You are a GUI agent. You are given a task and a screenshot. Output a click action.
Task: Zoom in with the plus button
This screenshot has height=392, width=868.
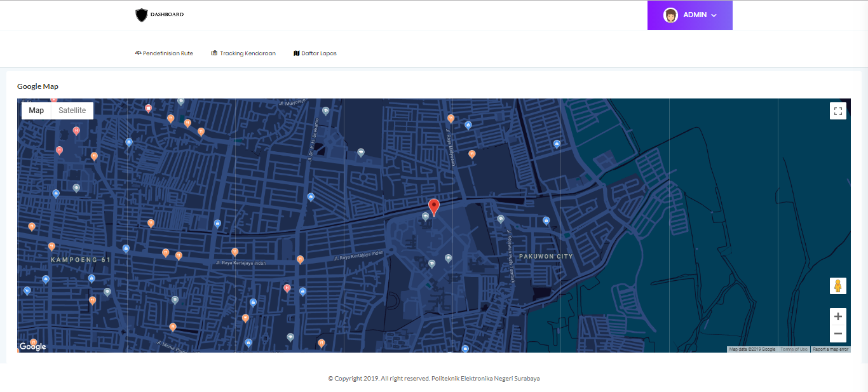tap(837, 316)
